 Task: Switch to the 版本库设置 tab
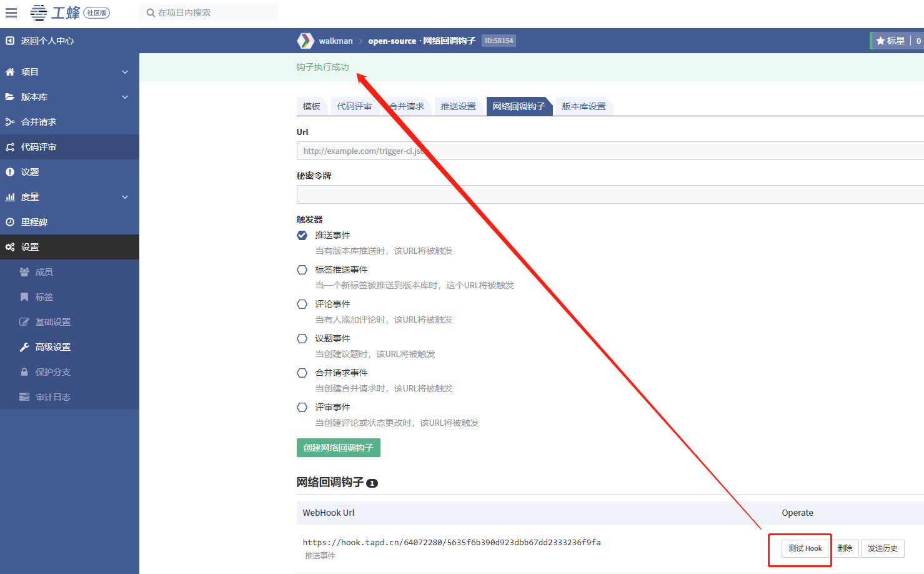584,106
